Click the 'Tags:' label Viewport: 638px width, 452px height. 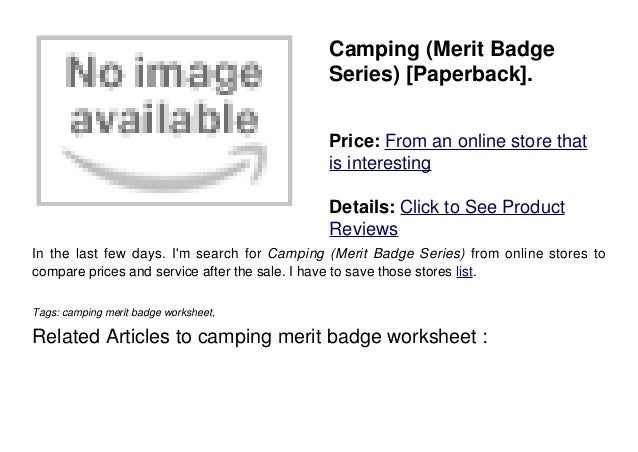coord(46,312)
